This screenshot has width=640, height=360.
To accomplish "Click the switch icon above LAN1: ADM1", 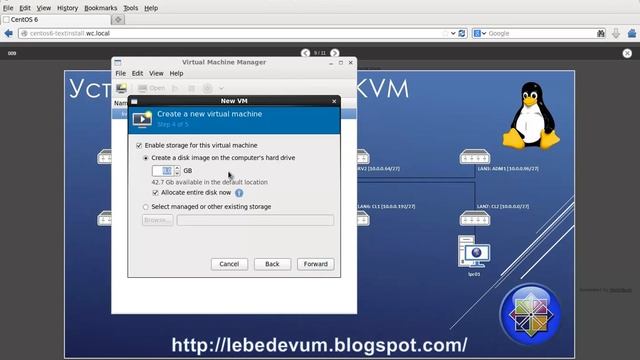I will 475,157.
